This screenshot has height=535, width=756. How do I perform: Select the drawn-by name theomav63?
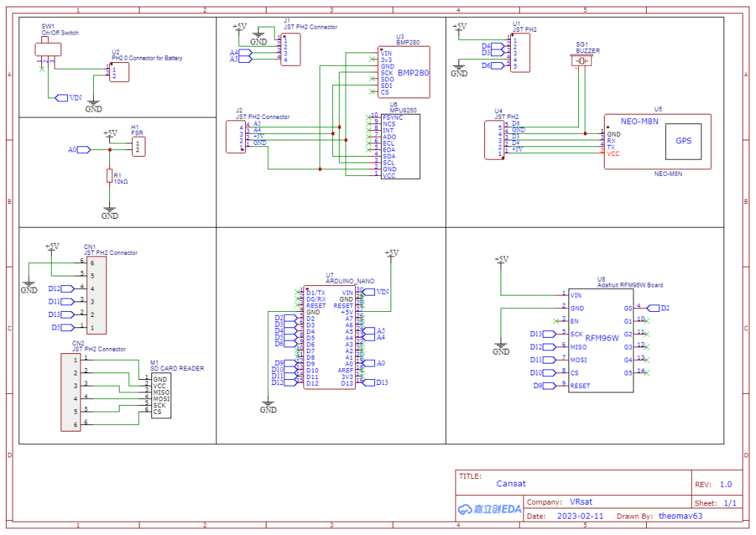[680, 516]
